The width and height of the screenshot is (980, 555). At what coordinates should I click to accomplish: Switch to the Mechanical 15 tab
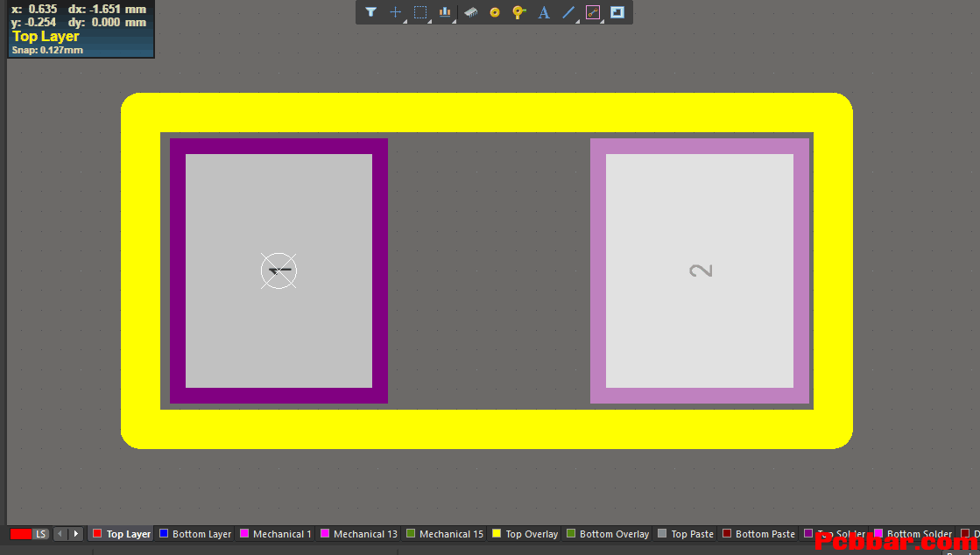445,534
